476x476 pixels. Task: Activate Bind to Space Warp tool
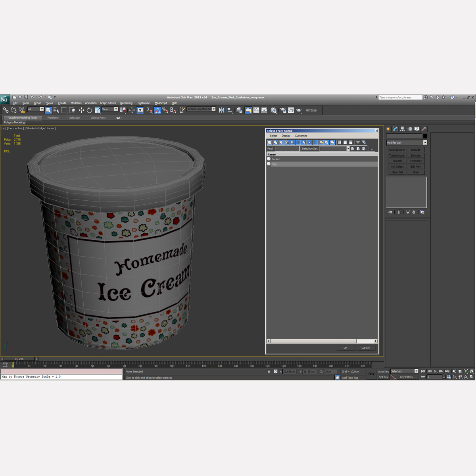click(x=22, y=110)
